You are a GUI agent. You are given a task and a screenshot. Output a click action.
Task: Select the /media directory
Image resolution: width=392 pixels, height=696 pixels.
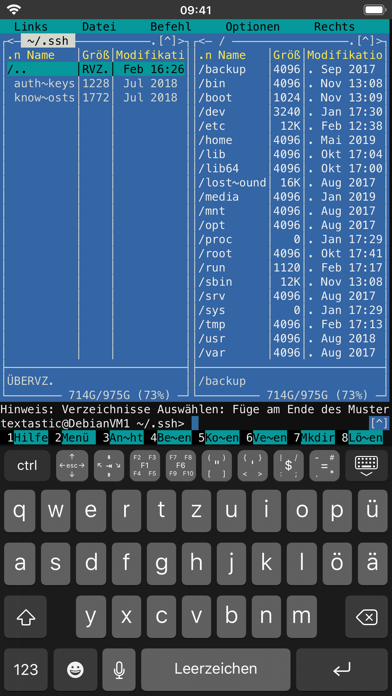(x=218, y=197)
